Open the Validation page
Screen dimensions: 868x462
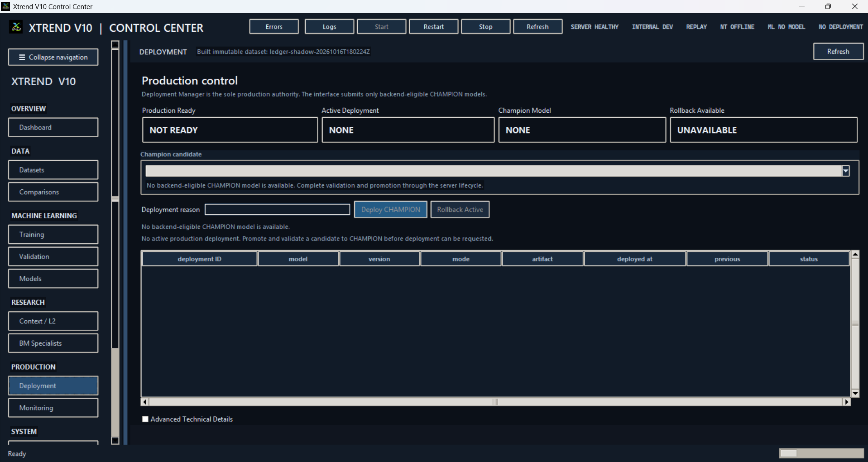tap(53, 256)
